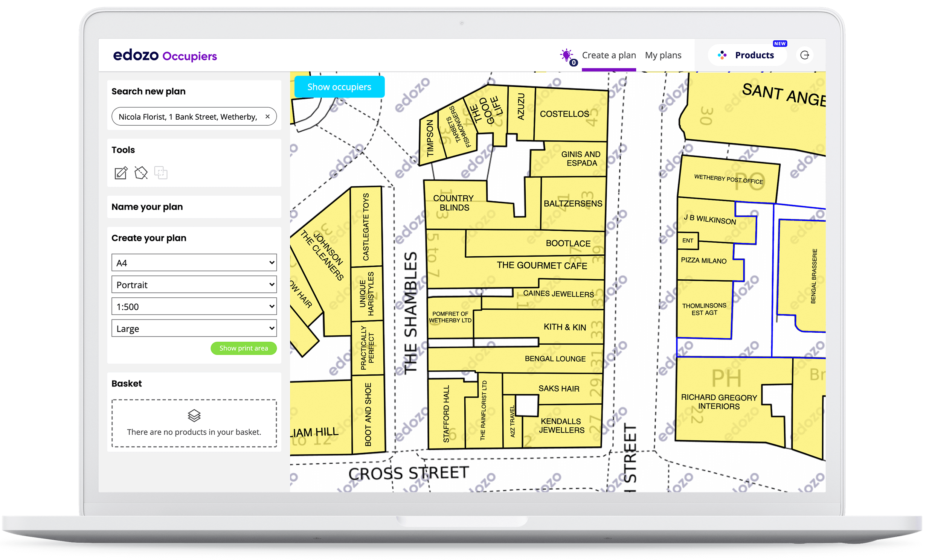Select RICHARD GREGORY INTERIORS unit
This screenshot has width=929, height=560.
[718, 402]
